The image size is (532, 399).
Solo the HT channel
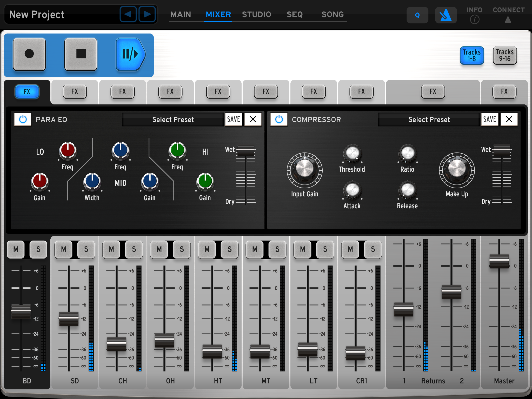click(230, 249)
